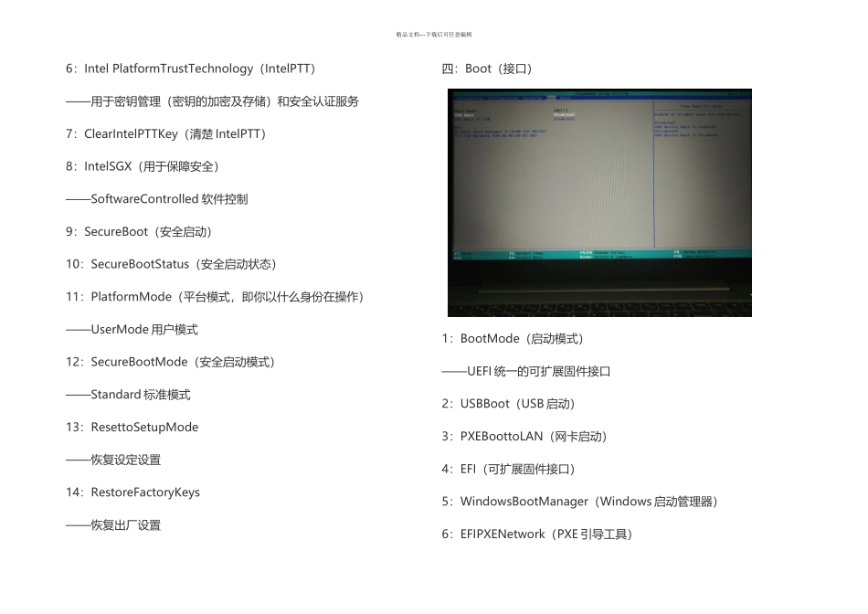Viewport: 868px width, 614px height.
Task: Click line '9：SecureBoot（安全启动）'
Action: (x=139, y=232)
